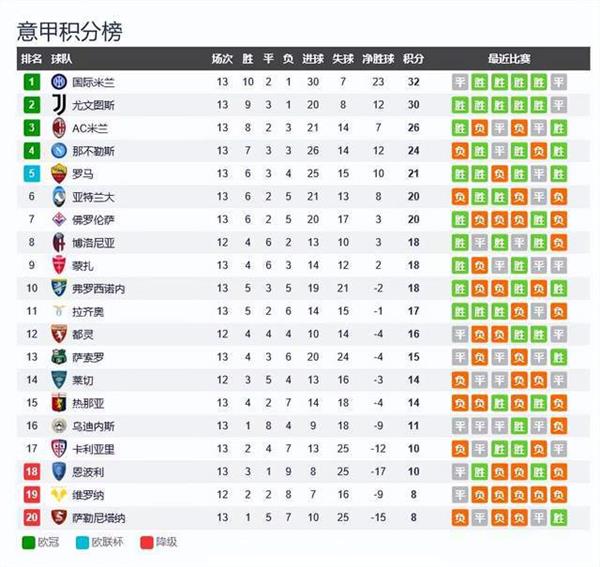Image resolution: width=600 pixels, height=567 pixels.
Task: Click the Verona (维罗纳) yellow crest icon
Action: tap(59, 495)
